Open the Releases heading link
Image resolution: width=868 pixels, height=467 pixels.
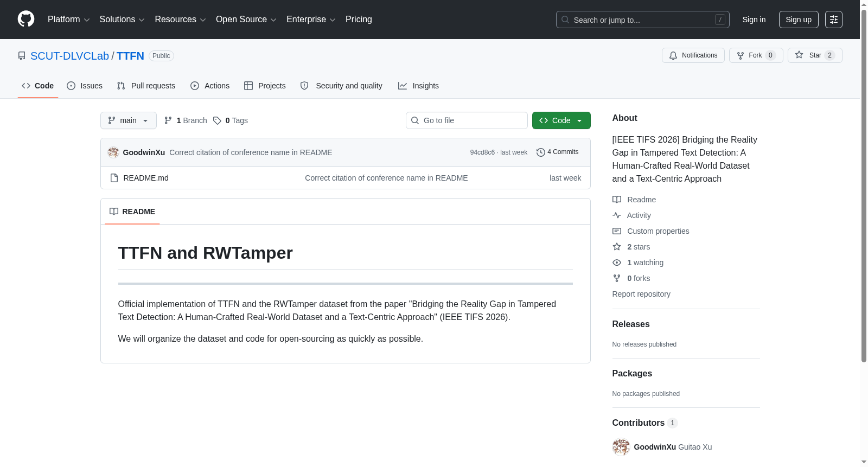[631, 324]
